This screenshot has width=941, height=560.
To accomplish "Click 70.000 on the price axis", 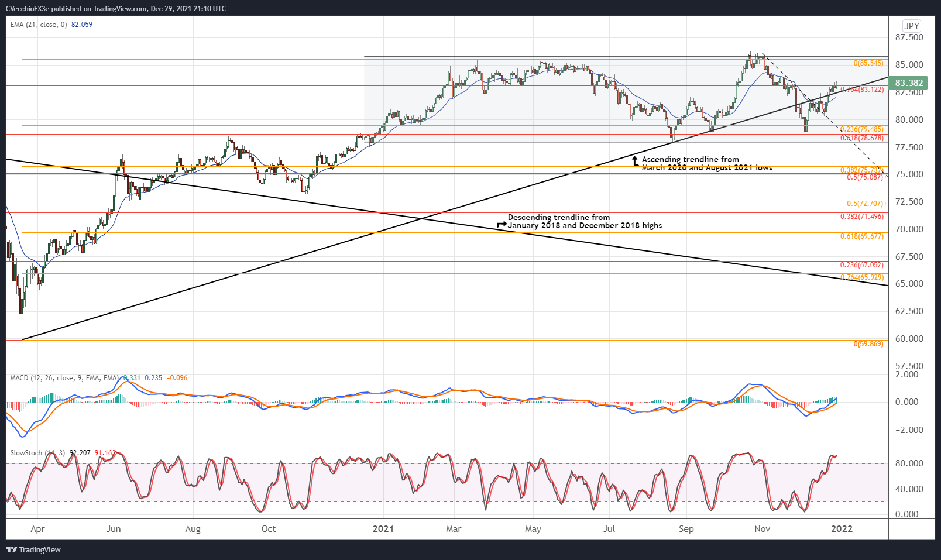I will [x=909, y=229].
